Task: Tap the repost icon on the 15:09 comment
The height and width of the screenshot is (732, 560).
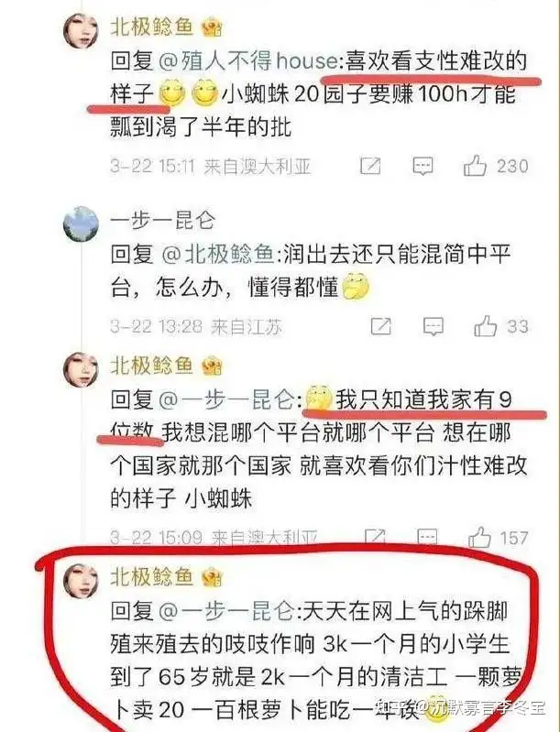Action: [375, 538]
